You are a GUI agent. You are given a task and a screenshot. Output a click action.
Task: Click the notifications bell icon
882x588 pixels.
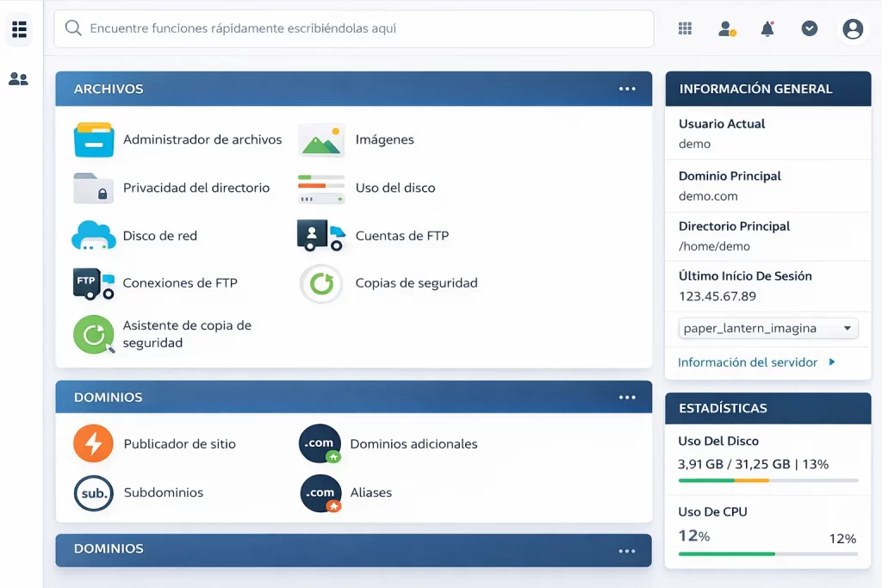767,28
